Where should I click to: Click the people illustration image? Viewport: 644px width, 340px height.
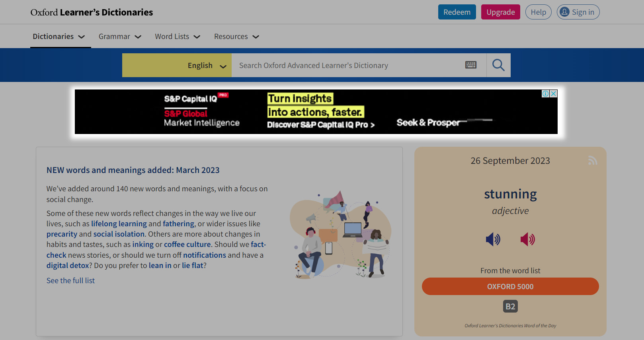click(x=340, y=234)
